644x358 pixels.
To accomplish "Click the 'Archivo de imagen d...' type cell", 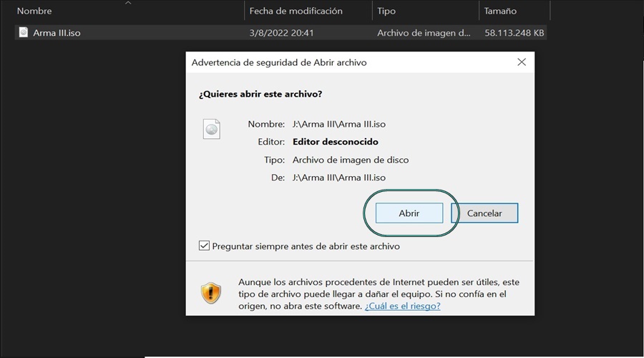I will tap(424, 33).
